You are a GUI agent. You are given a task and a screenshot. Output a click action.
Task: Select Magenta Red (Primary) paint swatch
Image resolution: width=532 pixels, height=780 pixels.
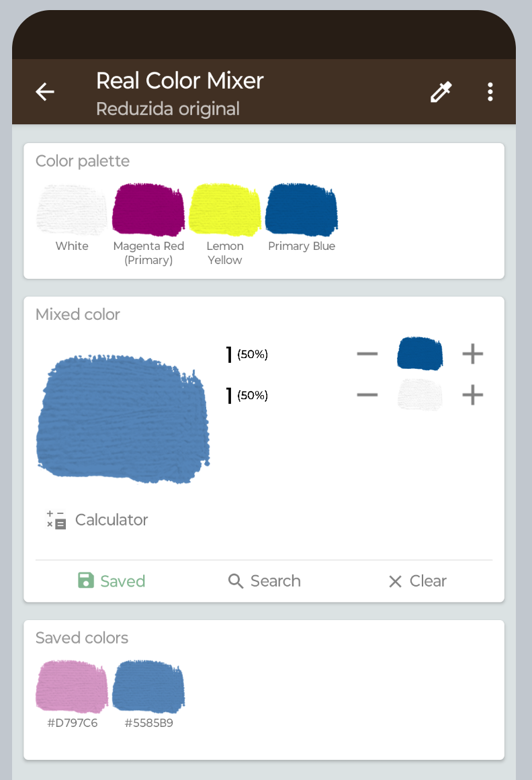tap(148, 210)
